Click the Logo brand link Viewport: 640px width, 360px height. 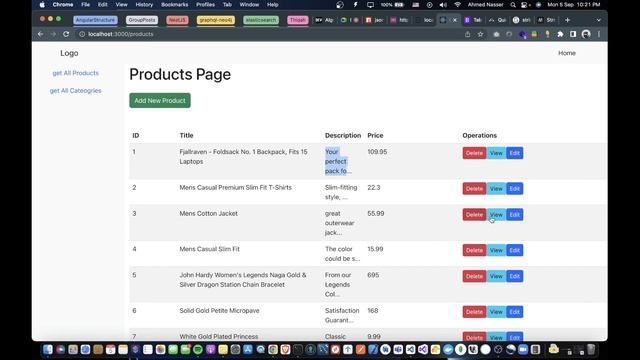pyautogui.click(x=69, y=53)
